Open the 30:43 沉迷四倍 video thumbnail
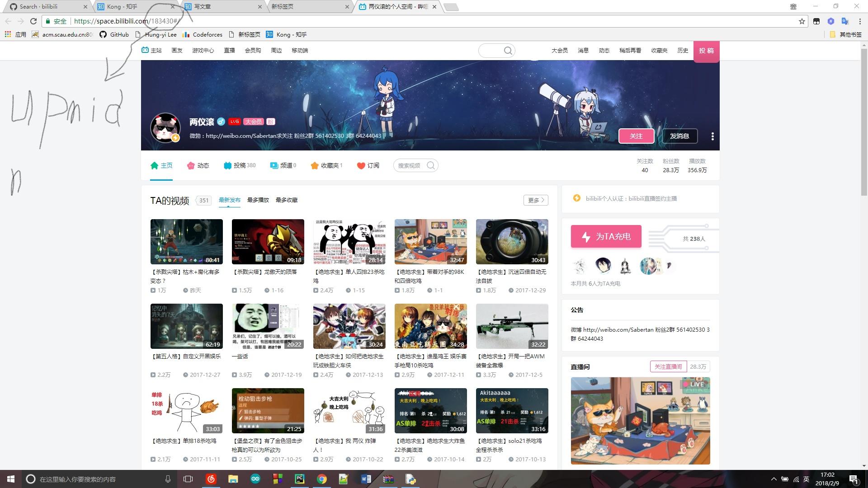The image size is (868, 488). coord(512,242)
